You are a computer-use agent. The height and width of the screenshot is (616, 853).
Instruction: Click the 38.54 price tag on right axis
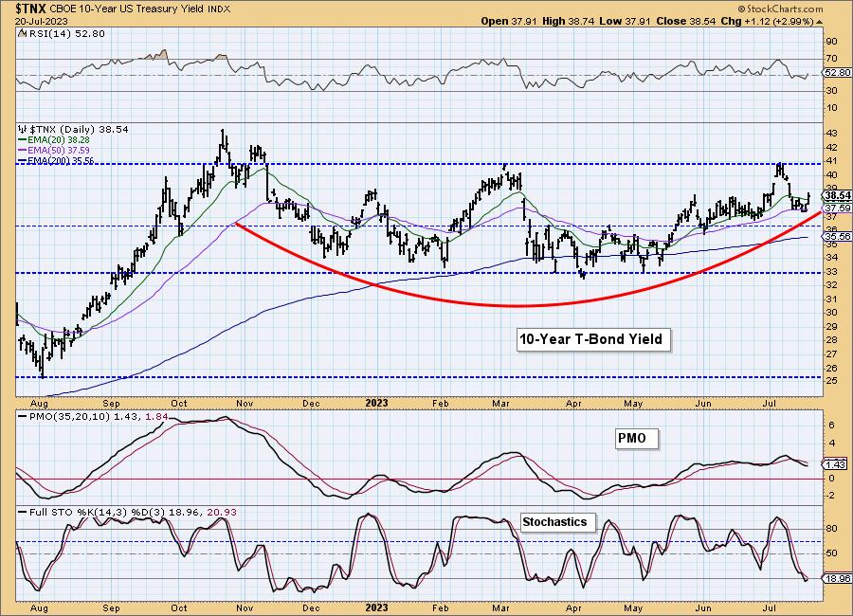tap(837, 195)
